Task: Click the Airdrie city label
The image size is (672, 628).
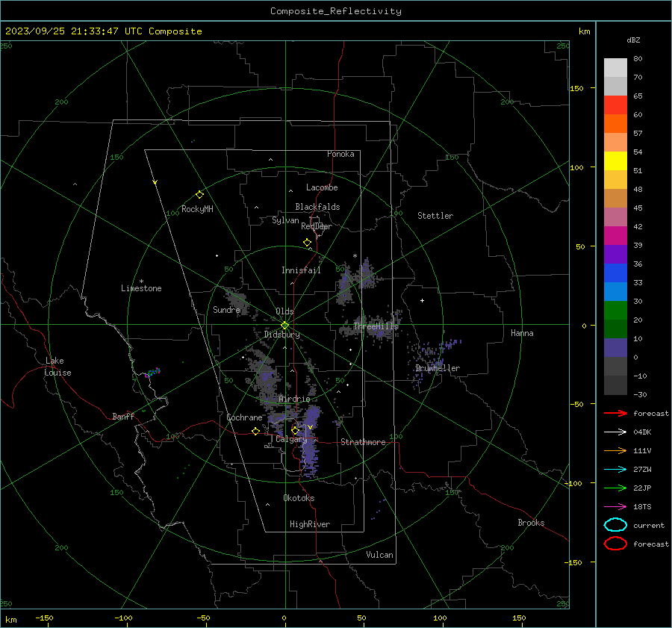Action: click(x=294, y=399)
